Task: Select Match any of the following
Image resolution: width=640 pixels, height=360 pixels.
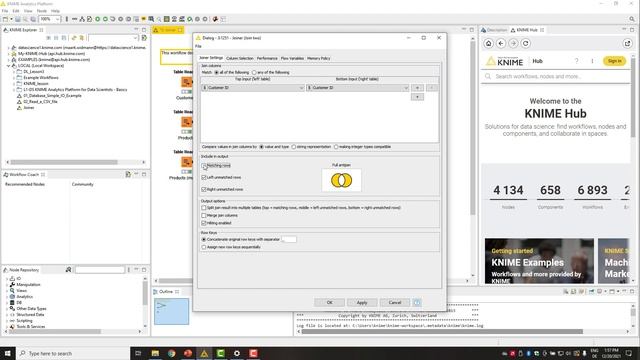Action: pyautogui.click(x=254, y=72)
